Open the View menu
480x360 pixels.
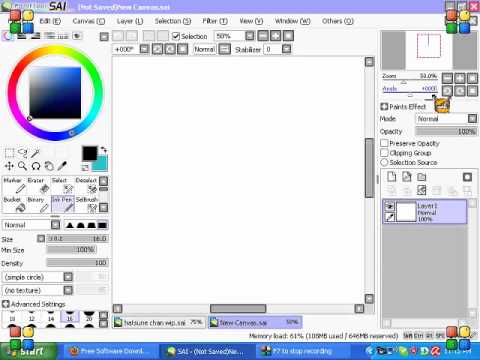click(251, 21)
